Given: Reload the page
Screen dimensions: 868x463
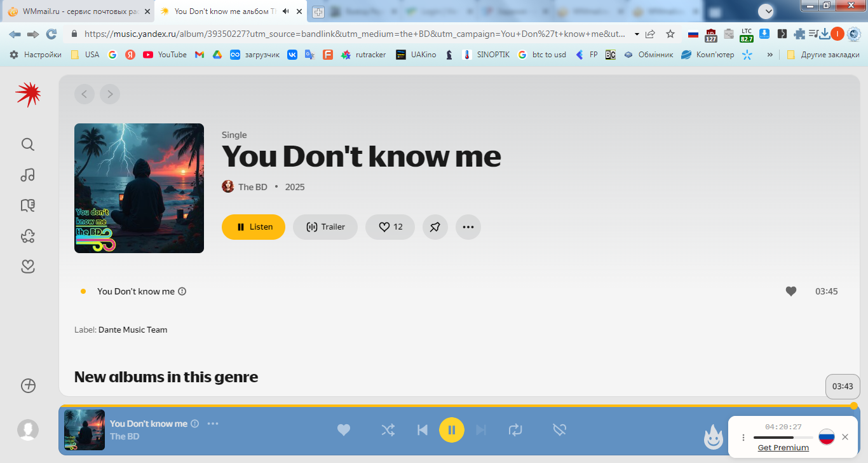Looking at the screenshot, I should 51,34.
